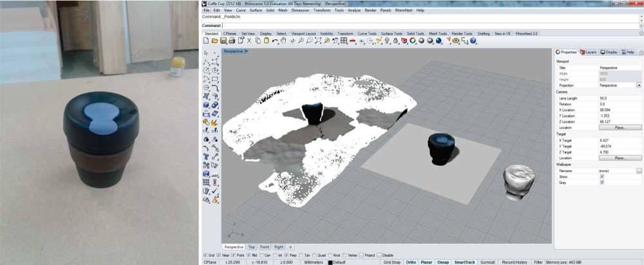Click the Record History status pane

pos(514,262)
